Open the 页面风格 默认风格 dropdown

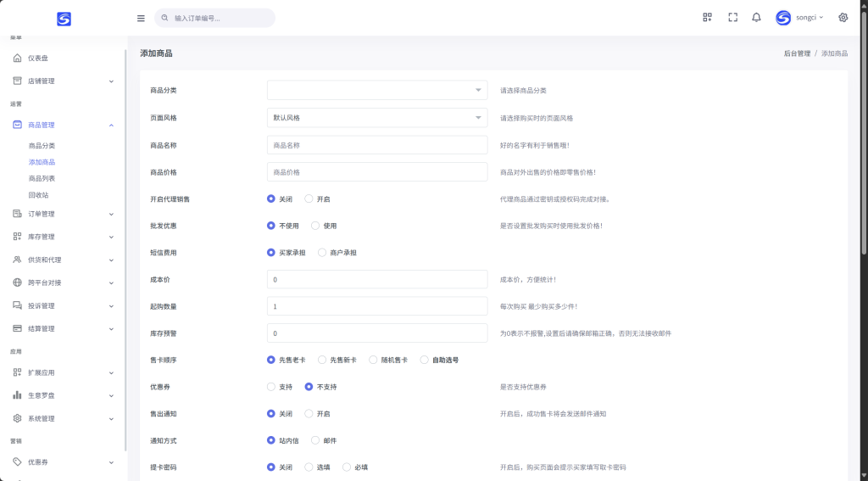[377, 117]
